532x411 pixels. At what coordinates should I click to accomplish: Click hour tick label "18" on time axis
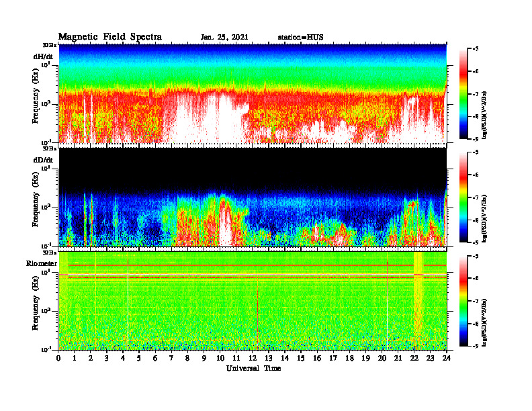[x=349, y=359]
